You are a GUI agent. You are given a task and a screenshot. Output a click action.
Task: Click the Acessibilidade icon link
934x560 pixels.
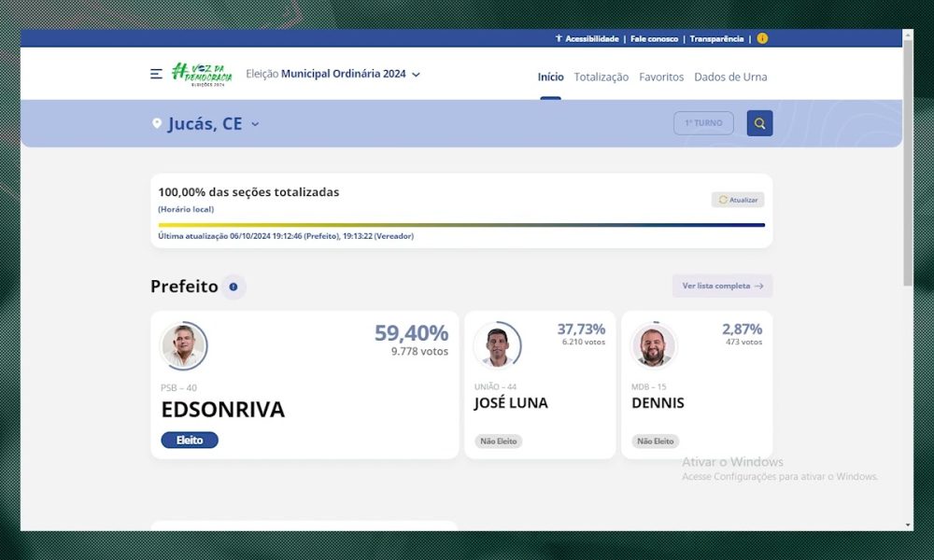[559, 38]
